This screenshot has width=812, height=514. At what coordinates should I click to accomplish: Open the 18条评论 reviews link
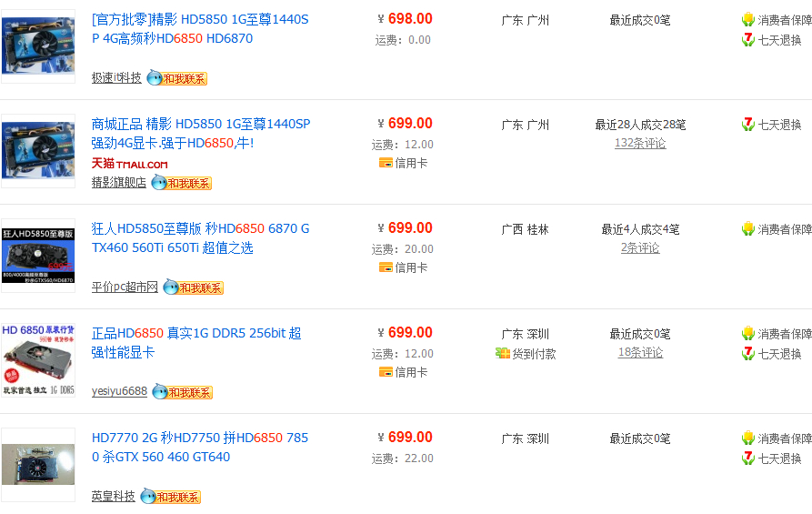[640, 352]
